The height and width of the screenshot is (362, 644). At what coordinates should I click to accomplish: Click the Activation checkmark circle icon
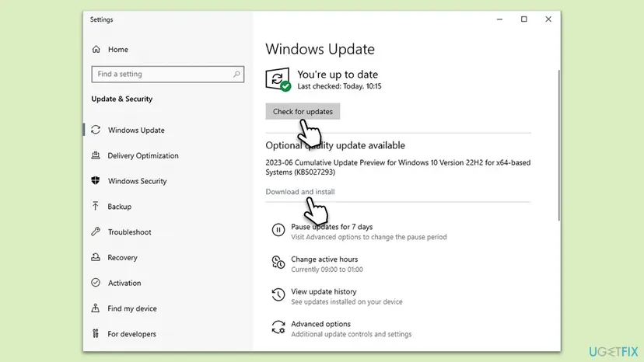[x=96, y=283]
